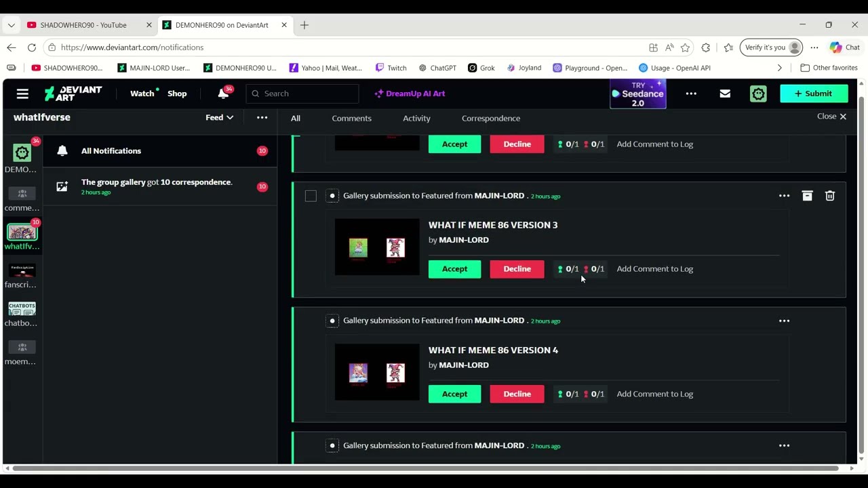This screenshot has width=868, height=488.
Task: Archive the WHAT IF MEME 86 VERSION 3 notification
Action: 807,196
